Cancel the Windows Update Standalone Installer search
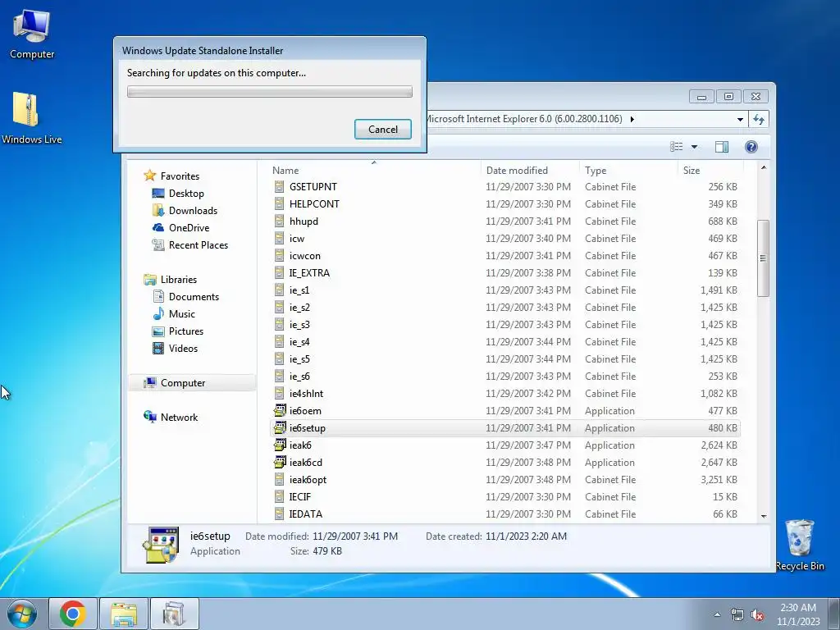This screenshot has width=840, height=630. 382,129
